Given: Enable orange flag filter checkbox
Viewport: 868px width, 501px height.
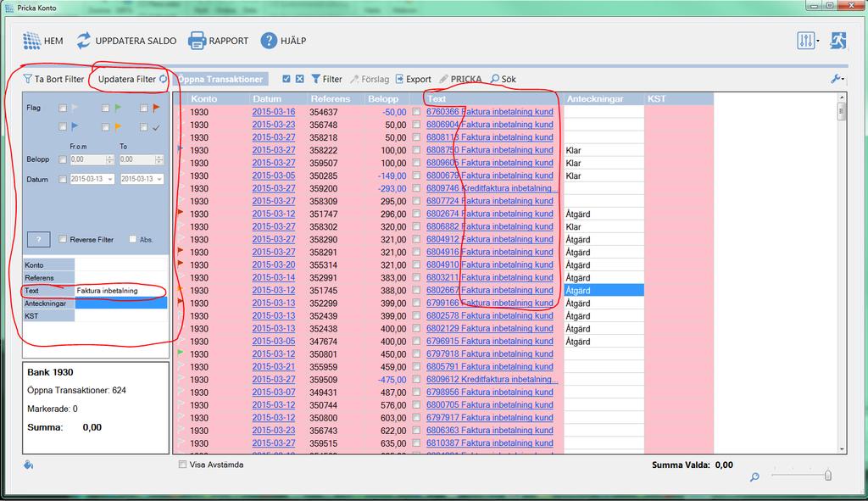Looking at the screenshot, I should click(x=105, y=127).
